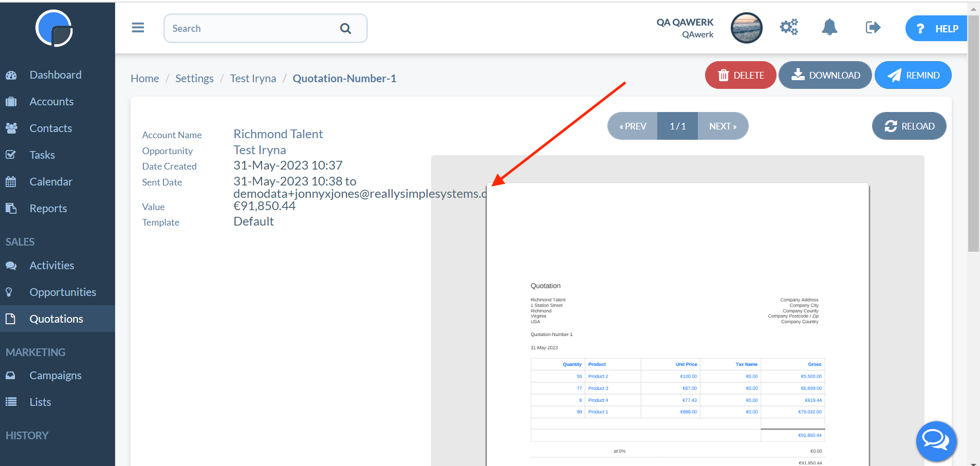The image size is (980, 466).
Task: Open the Settings breadcrumb
Action: click(x=194, y=78)
